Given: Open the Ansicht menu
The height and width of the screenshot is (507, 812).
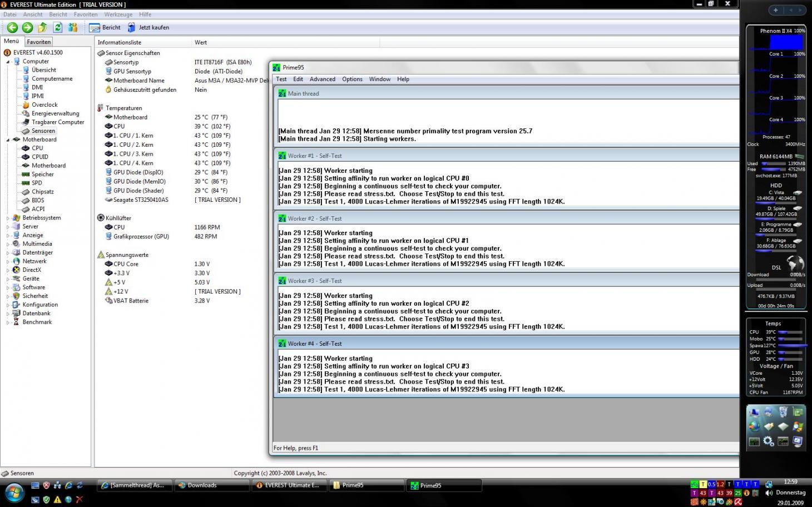Looking at the screenshot, I should click(x=33, y=14).
